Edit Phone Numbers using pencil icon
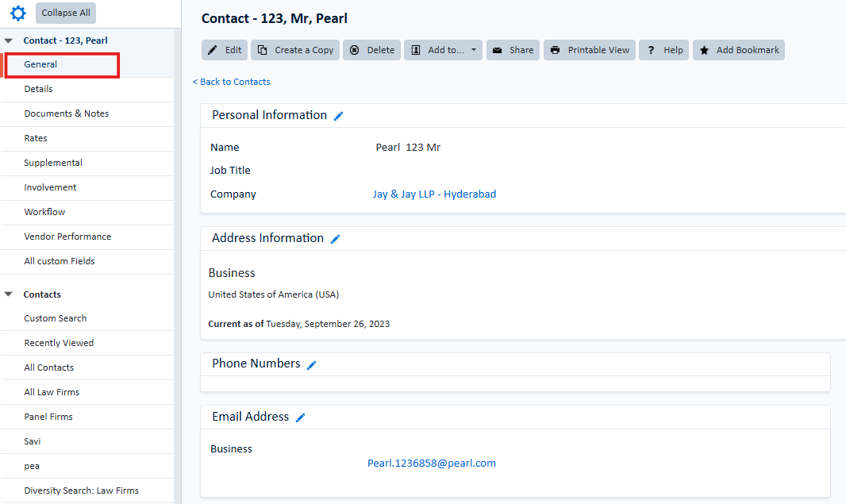The width and height of the screenshot is (846, 504). pos(312,364)
